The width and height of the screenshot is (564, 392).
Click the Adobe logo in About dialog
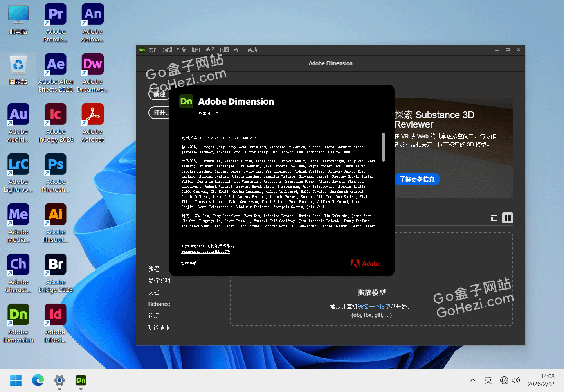(x=366, y=264)
